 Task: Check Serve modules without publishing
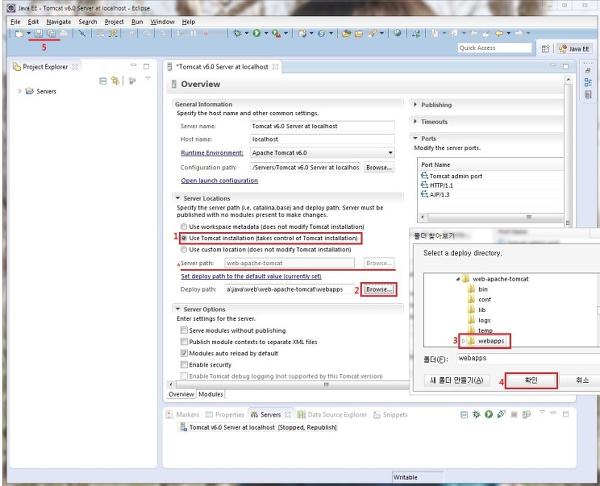click(184, 330)
